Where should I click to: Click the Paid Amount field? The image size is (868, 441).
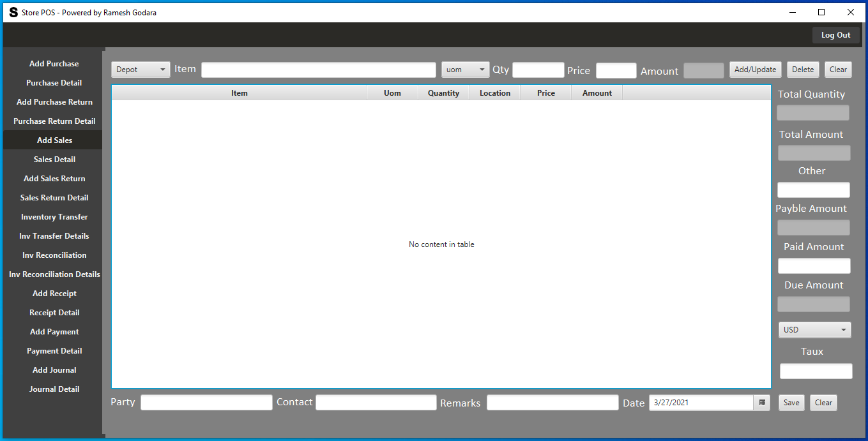pyautogui.click(x=814, y=265)
